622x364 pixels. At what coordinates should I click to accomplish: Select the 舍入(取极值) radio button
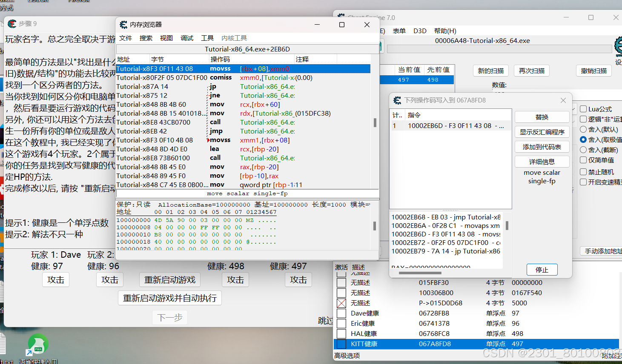[583, 139]
